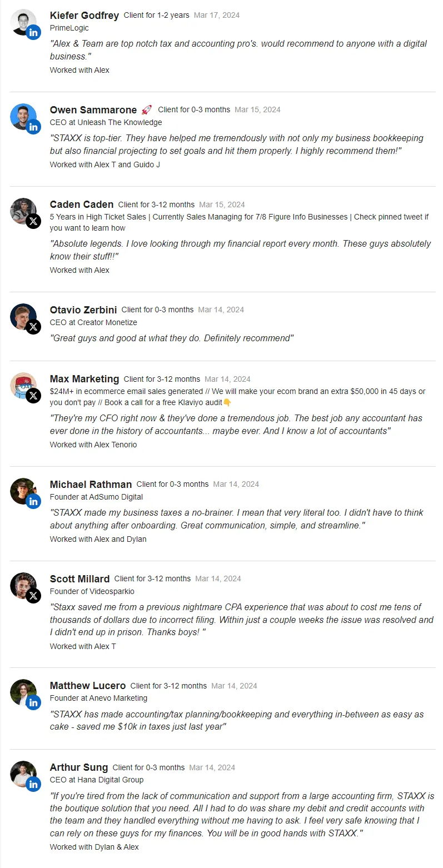Click LinkedIn badge on Arthur Sung's avatar
This screenshot has height=868, width=443.
pos(33,784)
